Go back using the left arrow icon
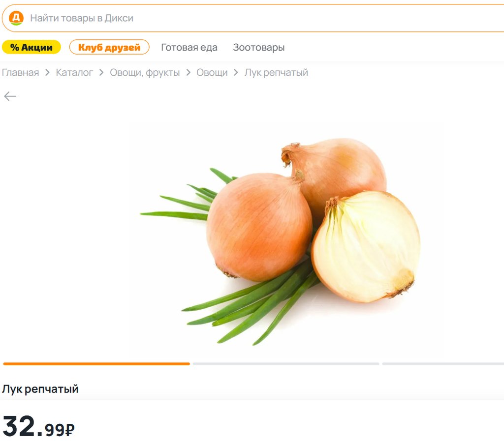This screenshot has height=442, width=504. (x=10, y=96)
